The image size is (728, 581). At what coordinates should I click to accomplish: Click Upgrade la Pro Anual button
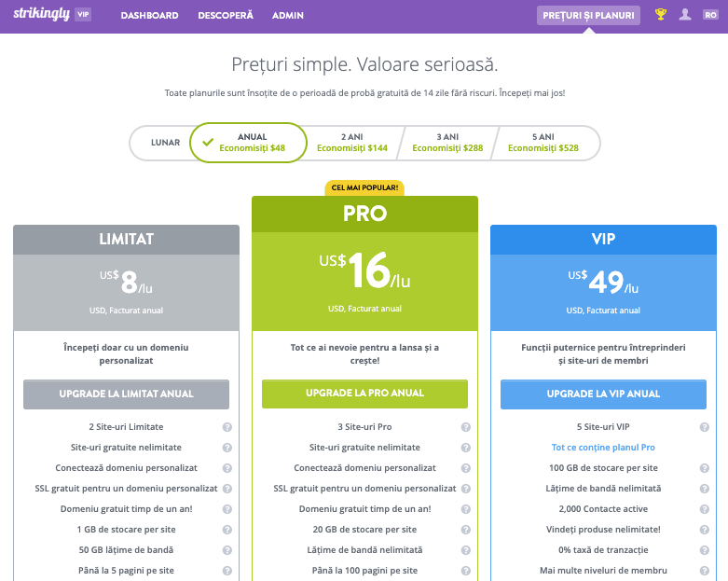click(364, 394)
